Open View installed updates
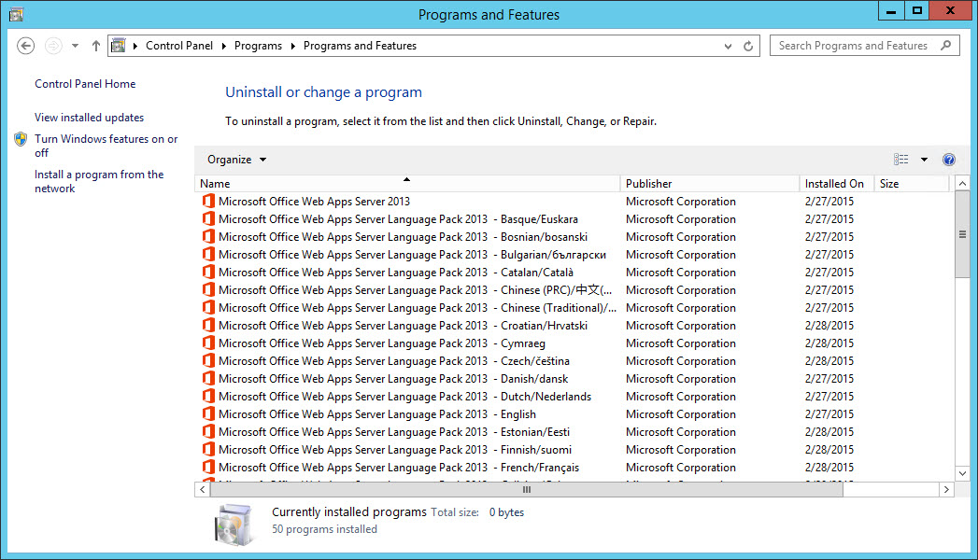This screenshot has height=560, width=978. click(89, 117)
